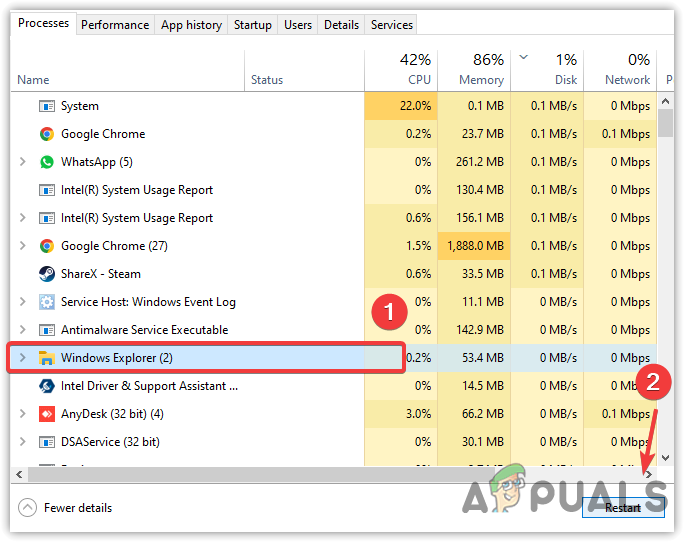Open the Processes tab
The width and height of the screenshot is (684, 542).
tap(43, 23)
